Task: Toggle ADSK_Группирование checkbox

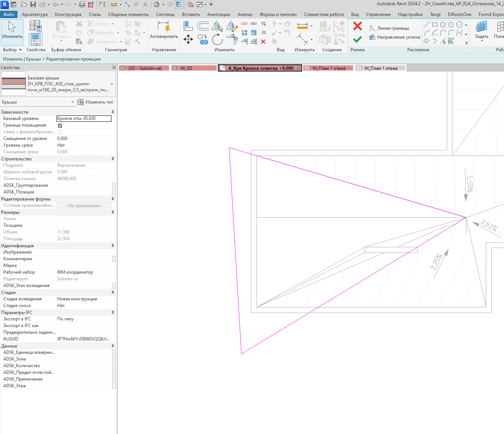Action: point(114,185)
